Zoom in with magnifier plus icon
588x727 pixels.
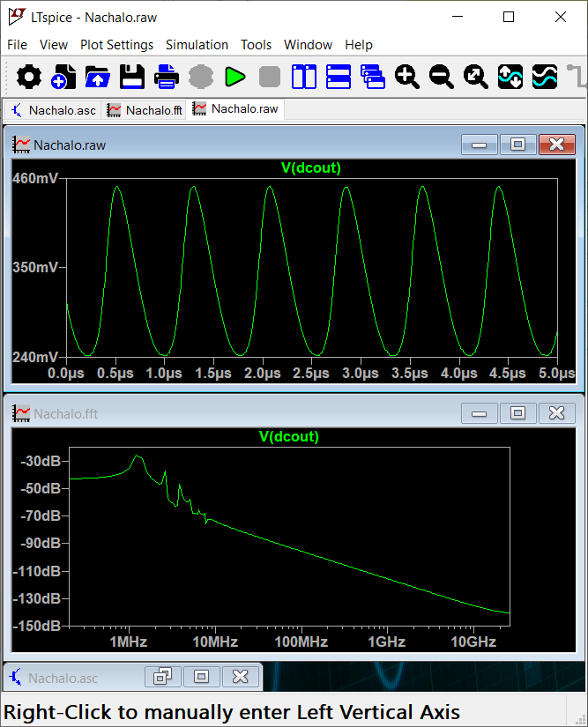(x=407, y=77)
